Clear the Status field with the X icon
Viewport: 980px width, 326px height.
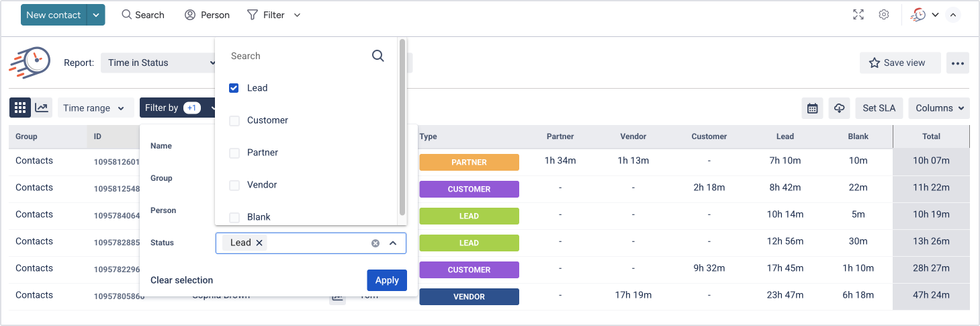point(375,243)
